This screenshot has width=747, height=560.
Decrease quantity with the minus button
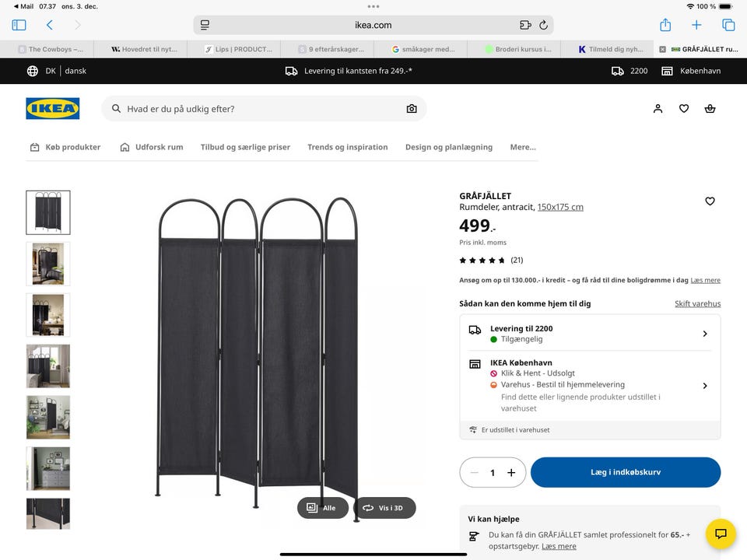point(474,472)
